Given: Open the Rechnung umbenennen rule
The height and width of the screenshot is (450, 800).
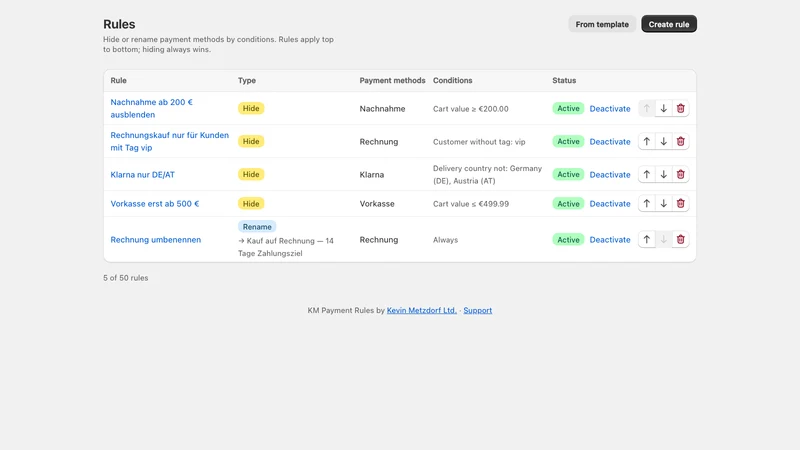Looking at the screenshot, I should (x=156, y=240).
